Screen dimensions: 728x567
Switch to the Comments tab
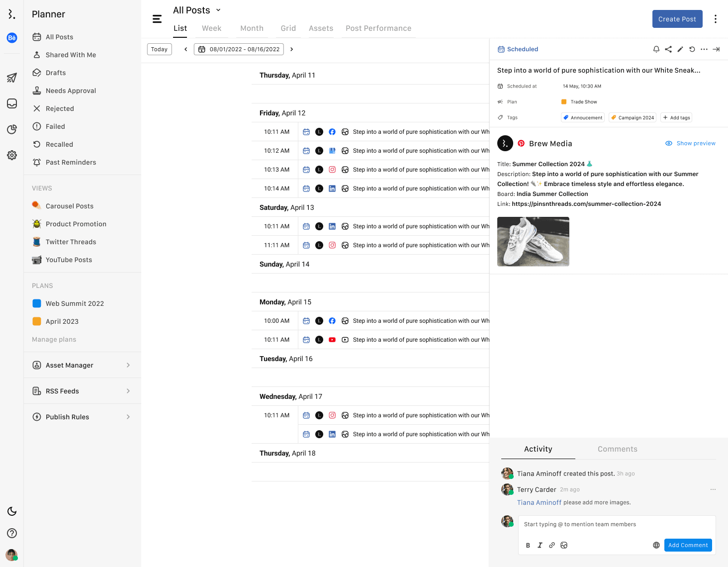[x=617, y=449]
